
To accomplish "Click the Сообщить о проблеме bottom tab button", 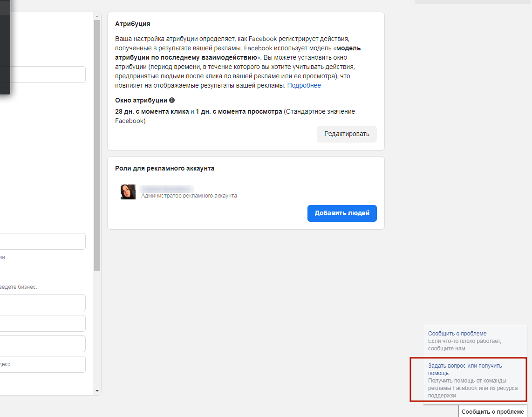I will (493, 411).
